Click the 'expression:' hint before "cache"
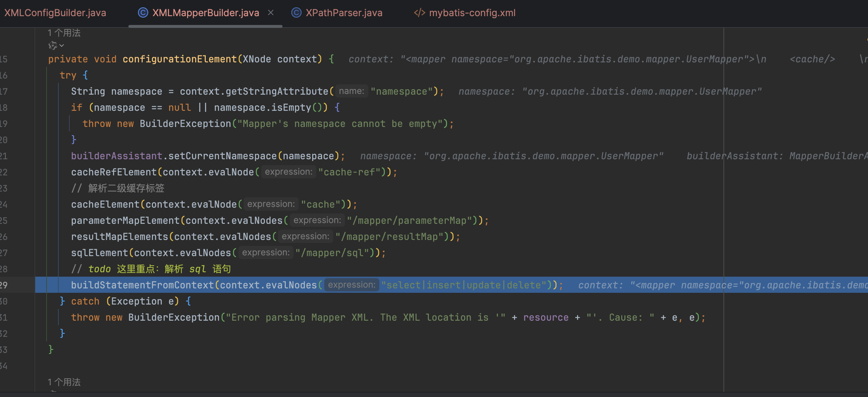The image size is (868, 397). pyautogui.click(x=271, y=204)
